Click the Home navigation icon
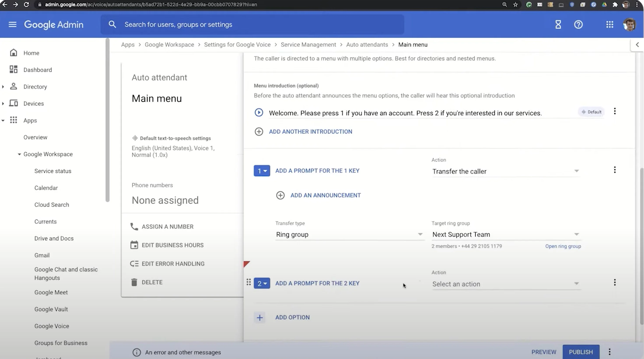644x359 pixels. (x=13, y=53)
